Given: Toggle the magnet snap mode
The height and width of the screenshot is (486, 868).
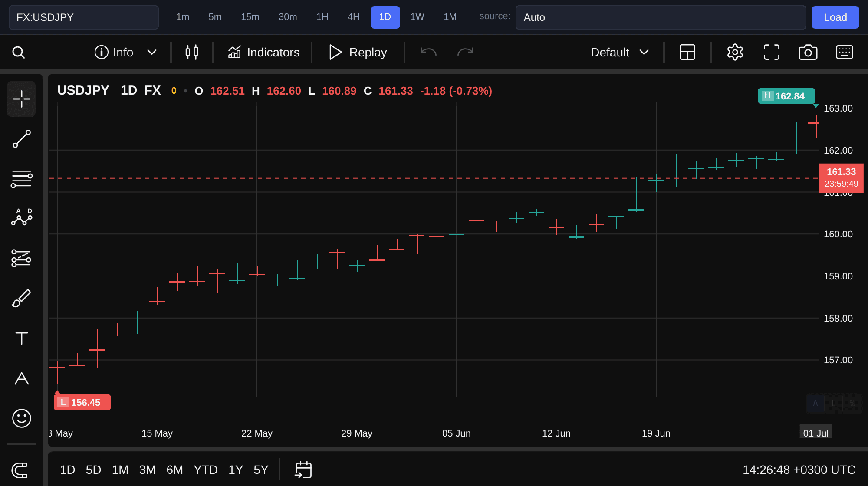Looking at the screenshot, I should pos(20,470).
